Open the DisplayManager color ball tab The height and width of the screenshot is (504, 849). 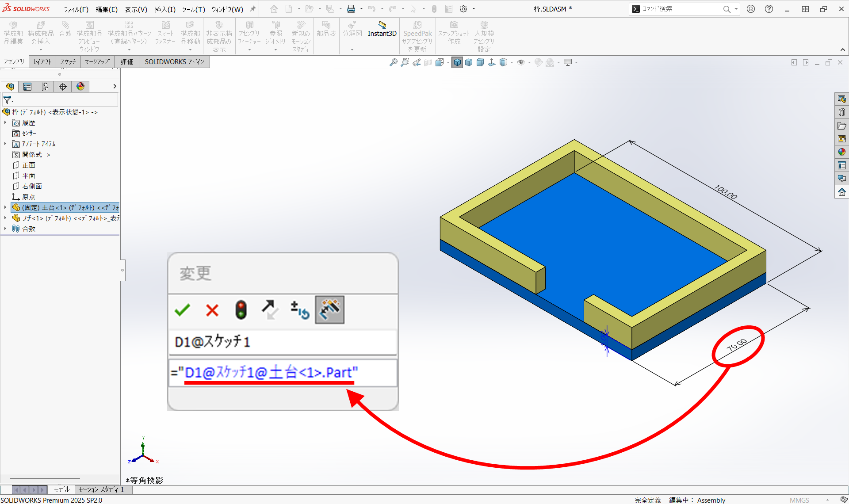pos(80,87)
